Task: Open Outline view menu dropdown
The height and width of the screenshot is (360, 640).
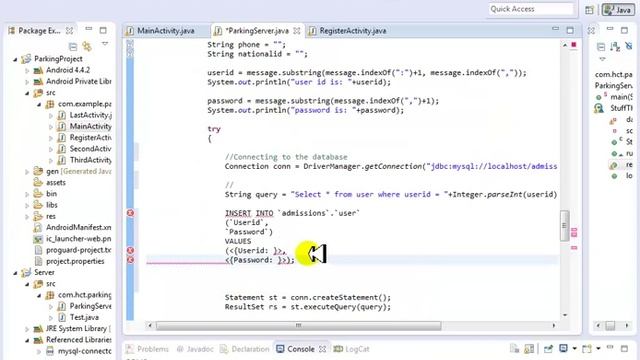Action: coord(602,59)
